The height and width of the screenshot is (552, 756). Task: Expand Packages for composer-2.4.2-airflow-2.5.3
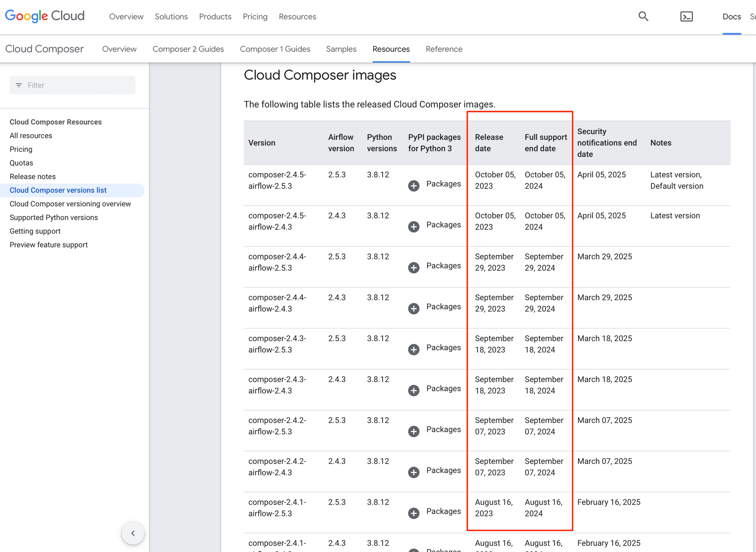coord(414,431)
